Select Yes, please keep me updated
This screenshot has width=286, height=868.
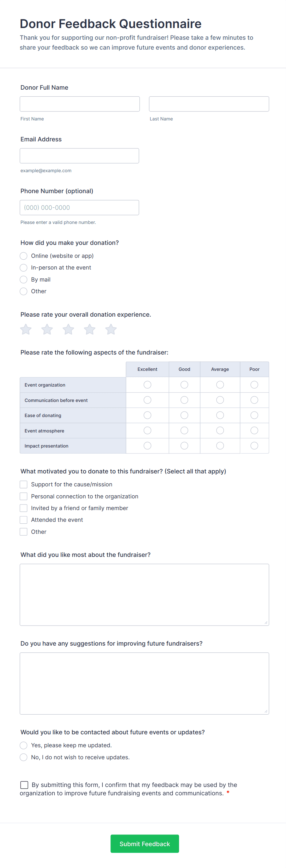[x=24, y=745]
